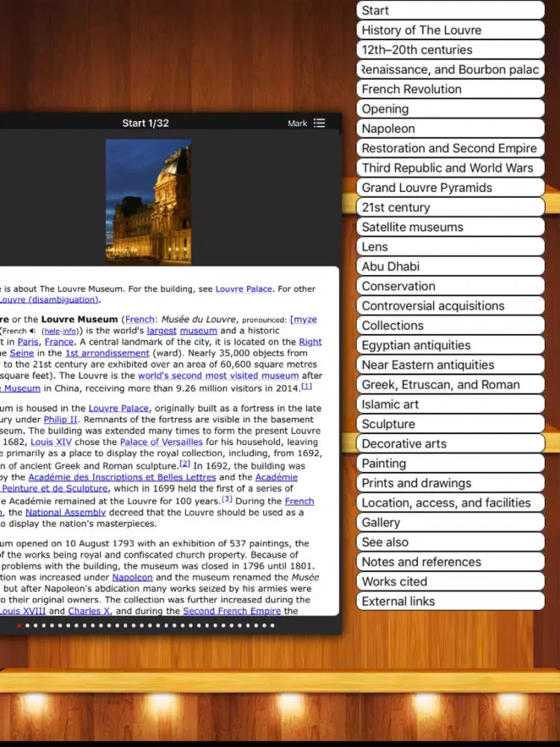This screenshot has height=747, width=560.
Task: Select Restoration and Second Empire
Action: [450, 148]
